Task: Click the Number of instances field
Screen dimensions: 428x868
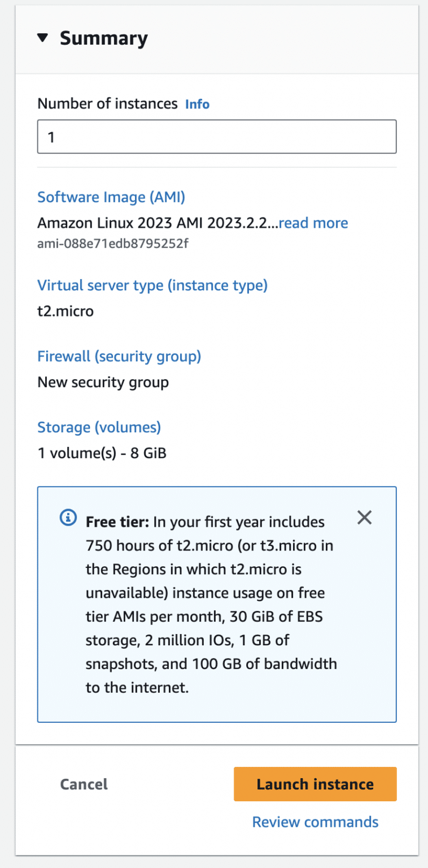Action: (x=217, y=137)
